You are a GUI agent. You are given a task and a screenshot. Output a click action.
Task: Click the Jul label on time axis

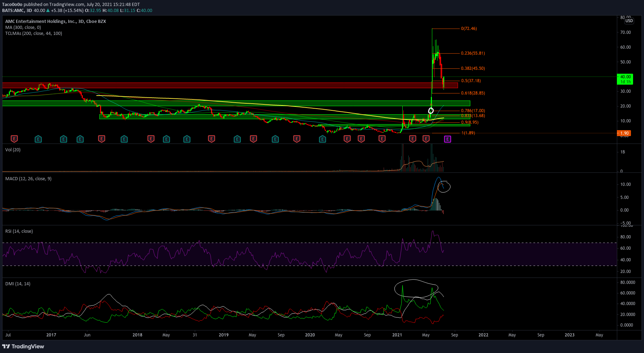(8, 335)
